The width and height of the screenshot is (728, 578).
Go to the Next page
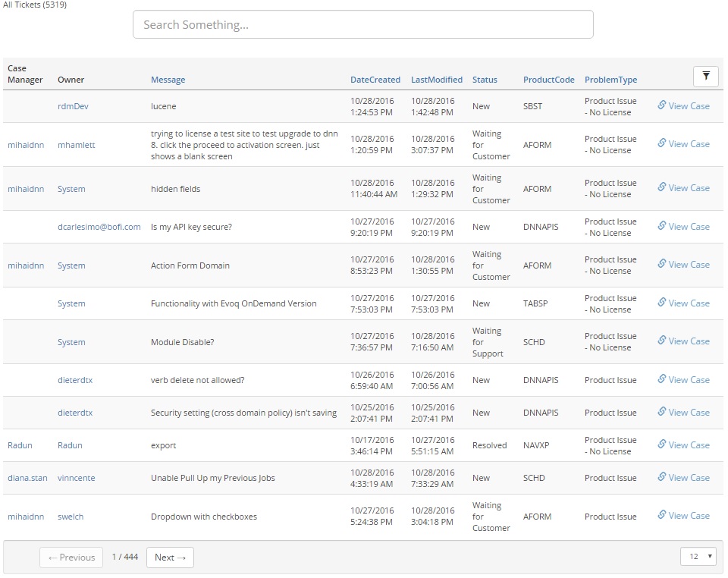tap(170, 558)
